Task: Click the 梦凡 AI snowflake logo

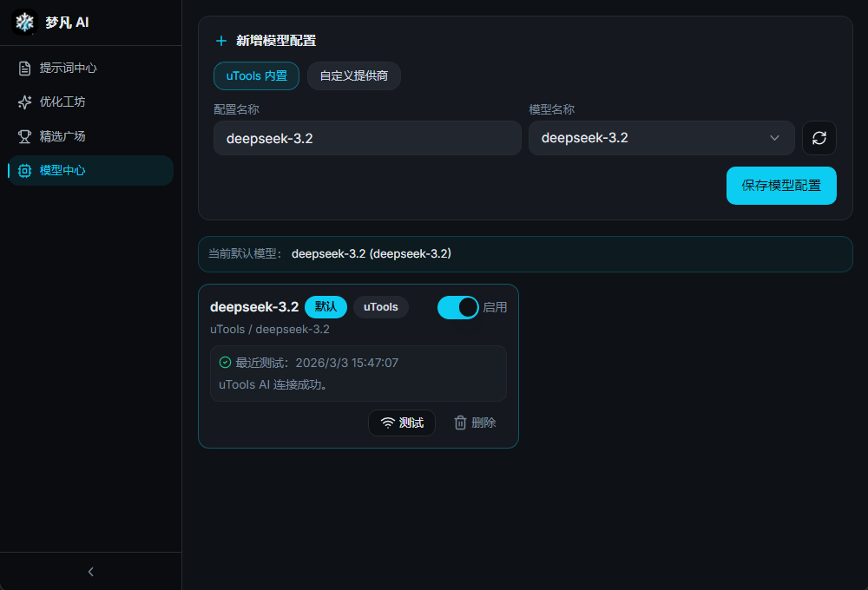Action: [x=24, y=23]
